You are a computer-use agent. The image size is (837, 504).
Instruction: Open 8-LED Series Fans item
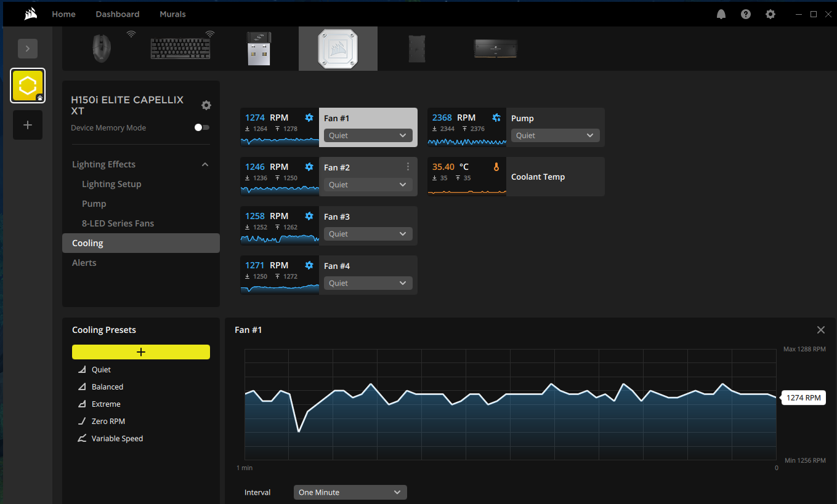118,223
